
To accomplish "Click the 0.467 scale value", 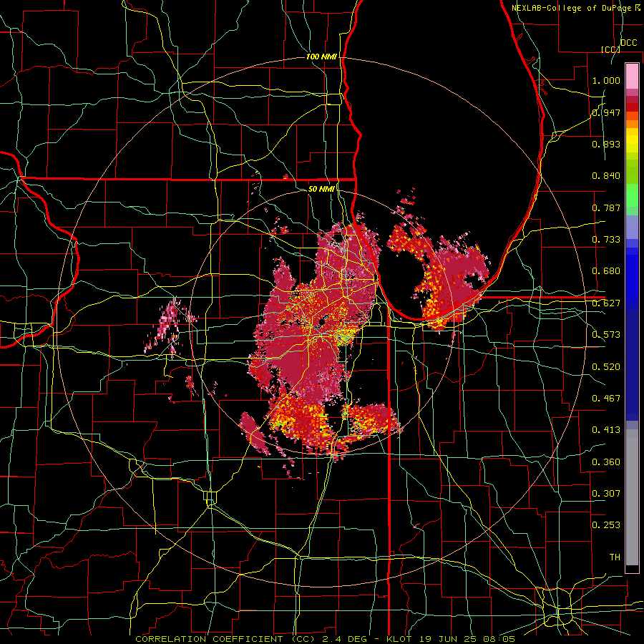I will coord(606,399).
